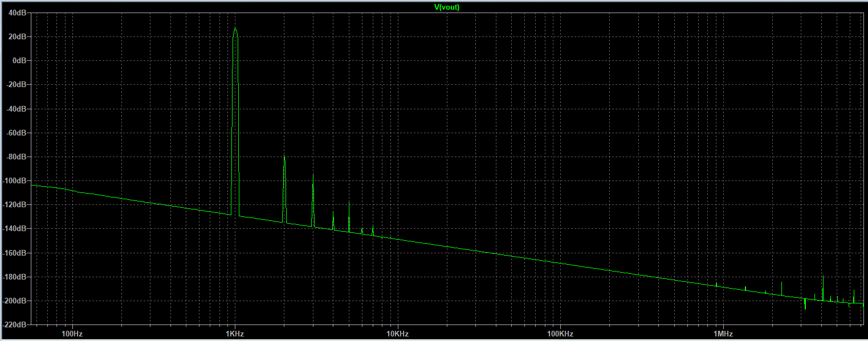Click the V(vout) trace label
Screen dimensions: 868x341
pyautogui.click(x=447, y=7)
